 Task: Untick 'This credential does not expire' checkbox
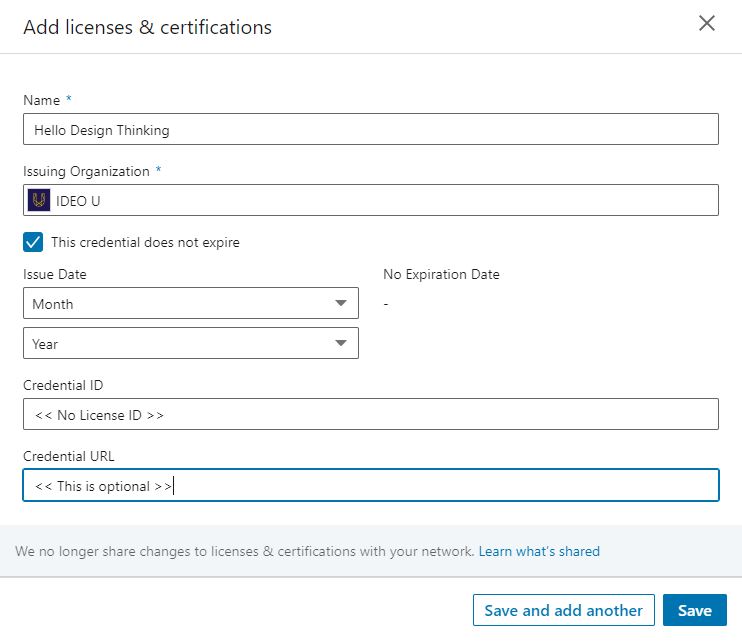33,242
